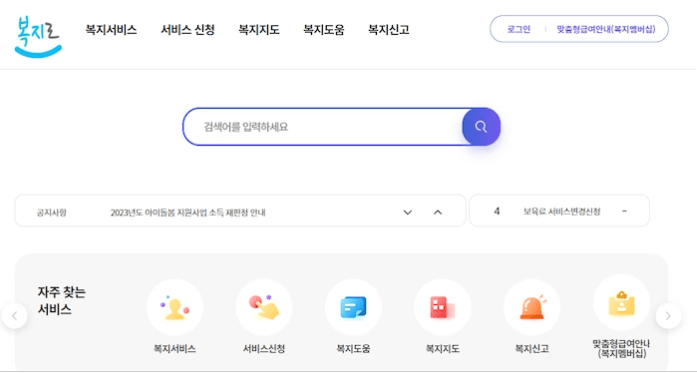Click the 복지지도 label under building icon

(443, 349)
